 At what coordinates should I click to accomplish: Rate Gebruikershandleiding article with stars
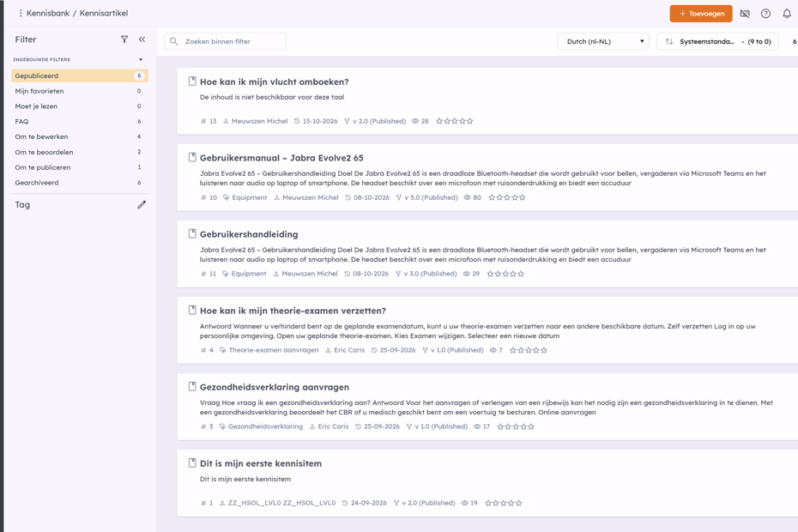pos(506,274)
